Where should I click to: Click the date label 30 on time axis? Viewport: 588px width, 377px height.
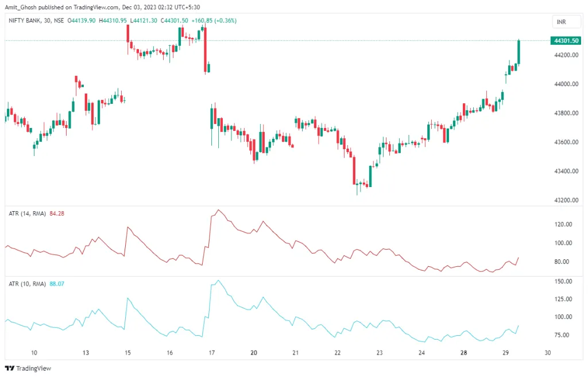[547, 353]
